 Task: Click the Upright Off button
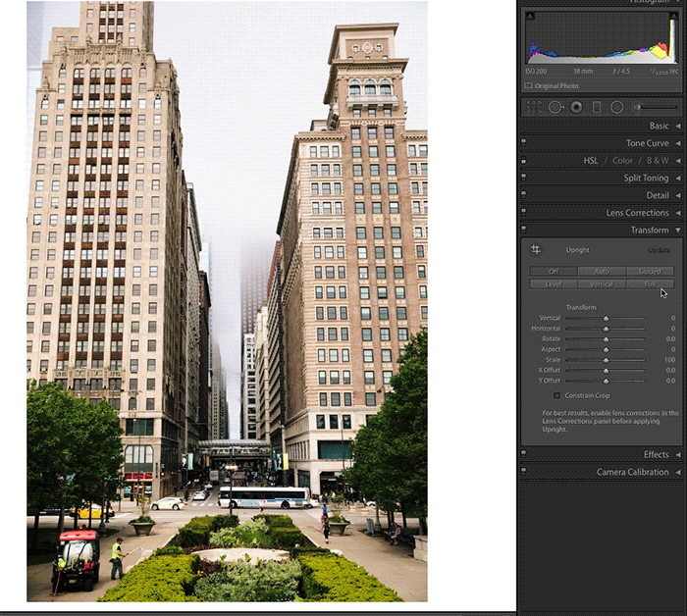pos(554,272)
